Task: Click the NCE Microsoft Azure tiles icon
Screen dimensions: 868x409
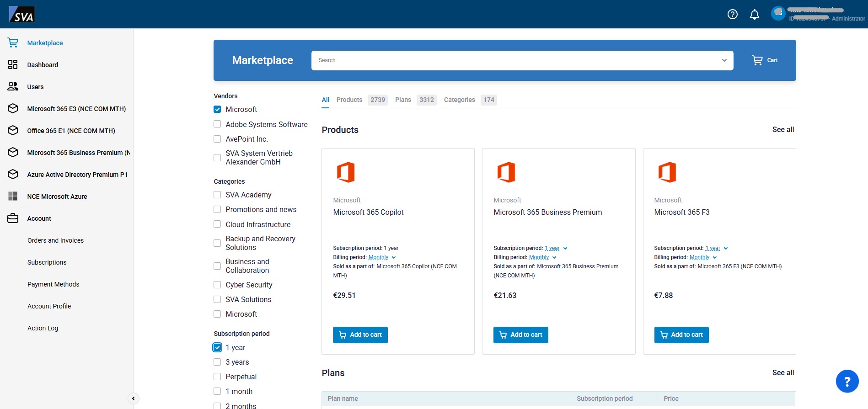Action: coord(13,197)
